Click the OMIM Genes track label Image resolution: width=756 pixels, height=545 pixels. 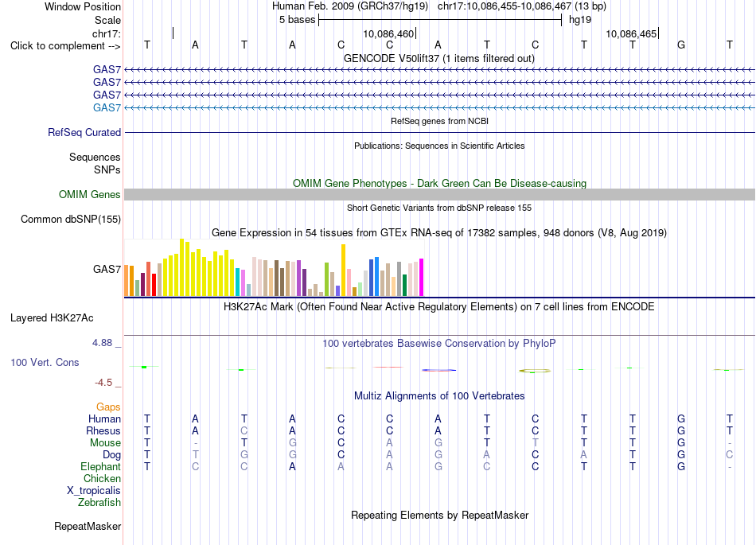tap(89, 194)
